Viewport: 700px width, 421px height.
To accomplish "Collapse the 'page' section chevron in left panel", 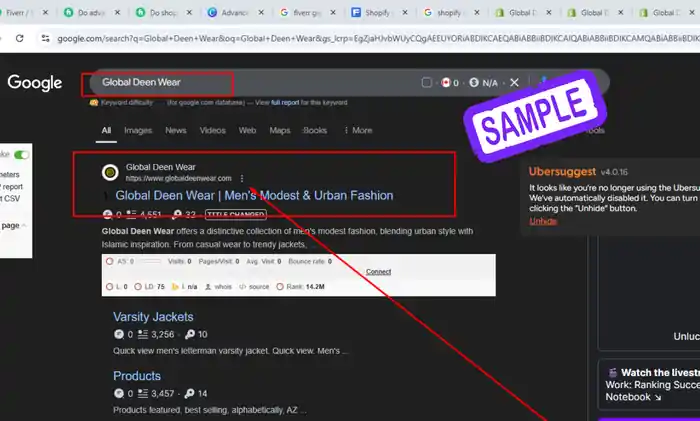I will 24,225.
